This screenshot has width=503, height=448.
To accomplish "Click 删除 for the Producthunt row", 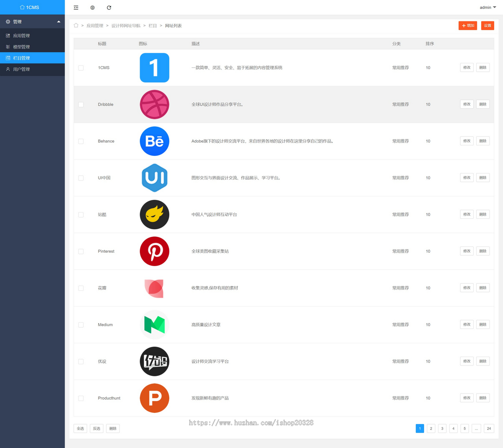I will click(x=483, y=398).
